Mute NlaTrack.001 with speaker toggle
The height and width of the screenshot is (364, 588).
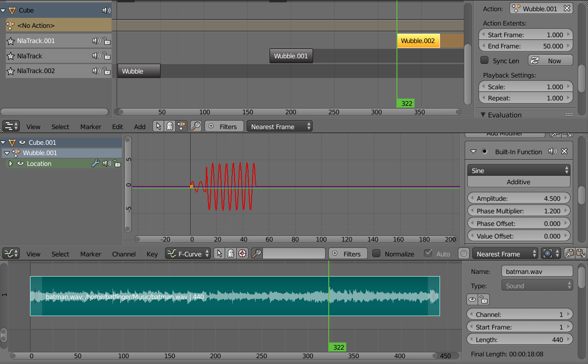coord(96,41)
